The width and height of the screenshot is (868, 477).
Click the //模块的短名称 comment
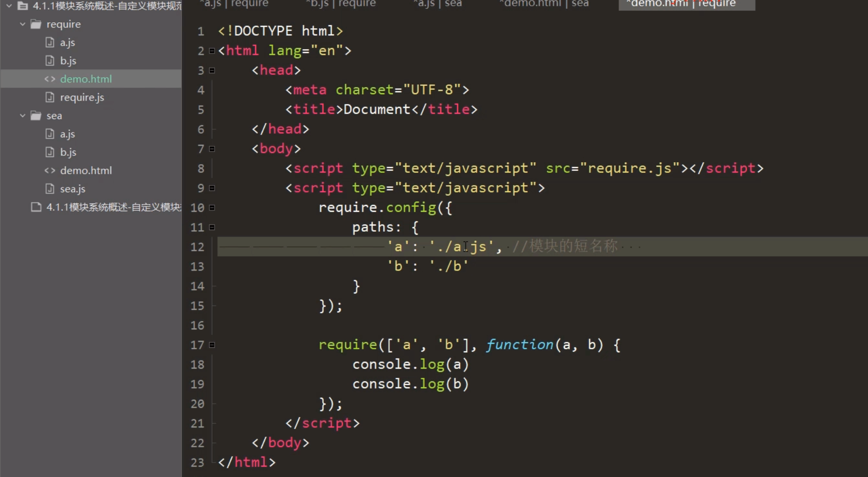[x=565, y=246]
